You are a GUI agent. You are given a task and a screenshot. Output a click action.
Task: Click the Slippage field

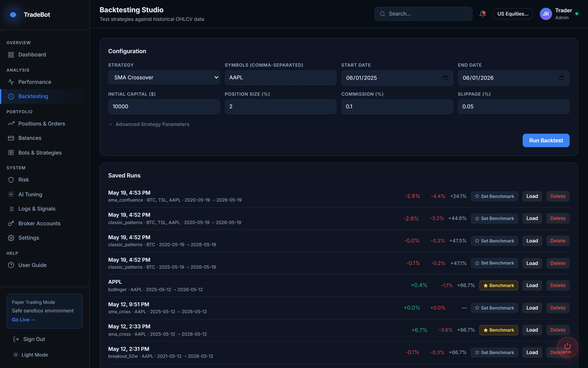514,107
